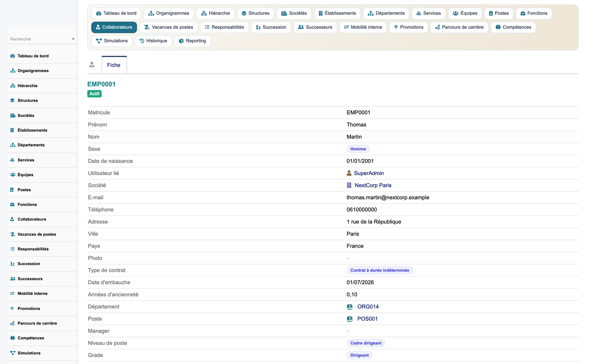Click the Contrat à durée indéterminée badge
The height and width of the screenshot is (364, 589).
coord(380,270)
